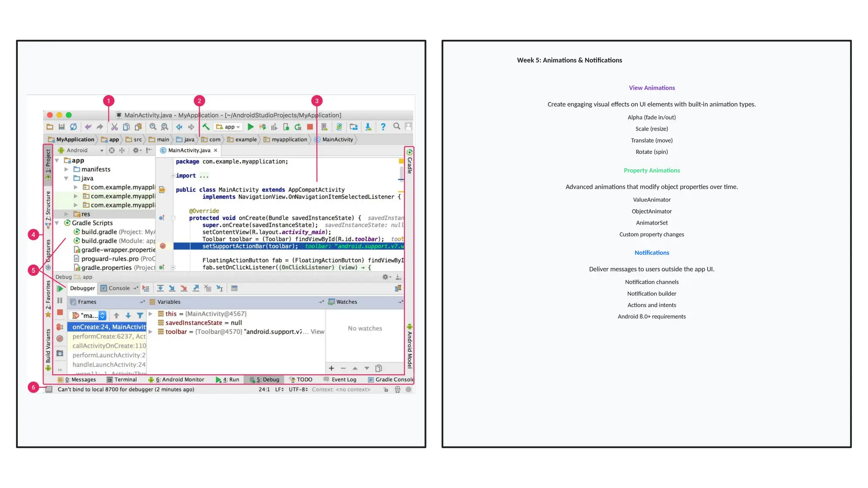
Task: Click the Sync Project with Gradle icon
Action: tap(339, 127)
